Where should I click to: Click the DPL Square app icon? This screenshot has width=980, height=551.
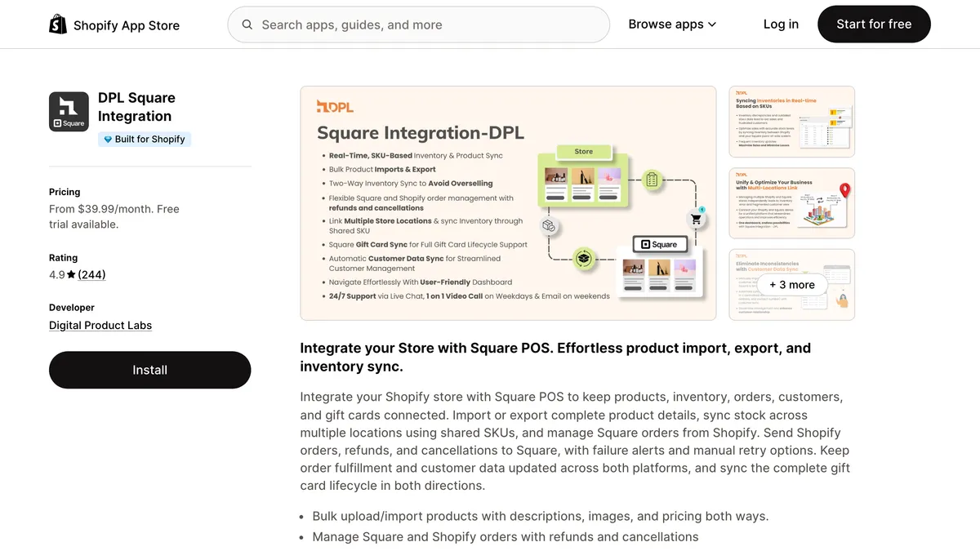click(x=69, y=112)
